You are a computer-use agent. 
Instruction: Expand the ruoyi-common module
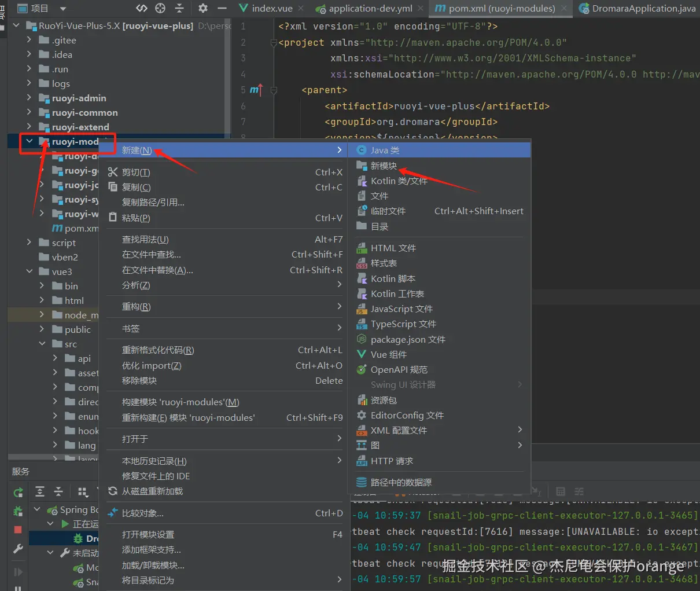(x=29, y=112)
